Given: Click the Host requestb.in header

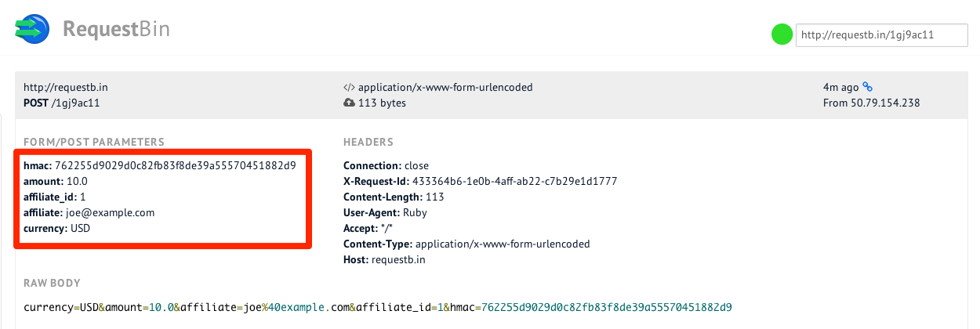Looking at the screenshot, I should [x=384, y=259].
